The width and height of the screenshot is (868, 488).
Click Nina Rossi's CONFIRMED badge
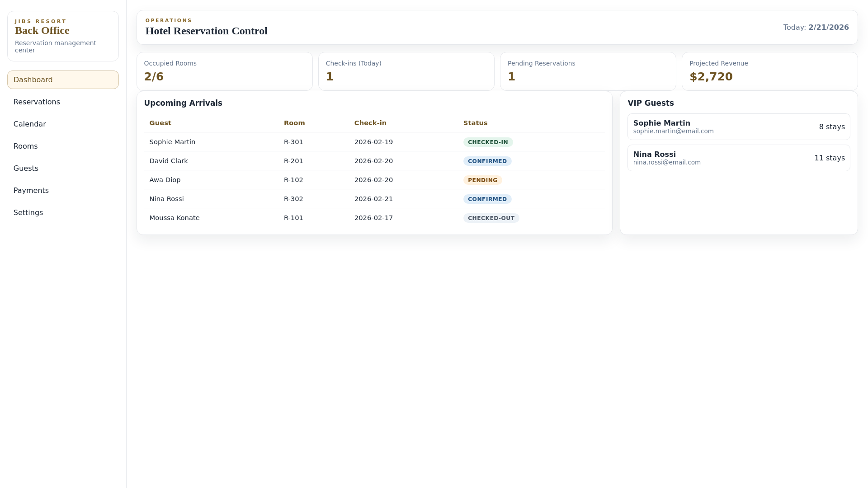487,199
